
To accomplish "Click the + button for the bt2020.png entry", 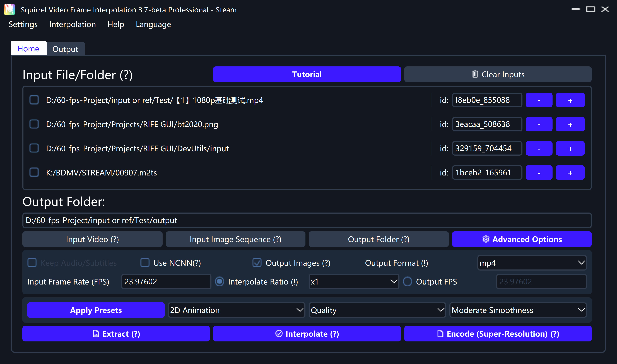I will pos(570,124).
